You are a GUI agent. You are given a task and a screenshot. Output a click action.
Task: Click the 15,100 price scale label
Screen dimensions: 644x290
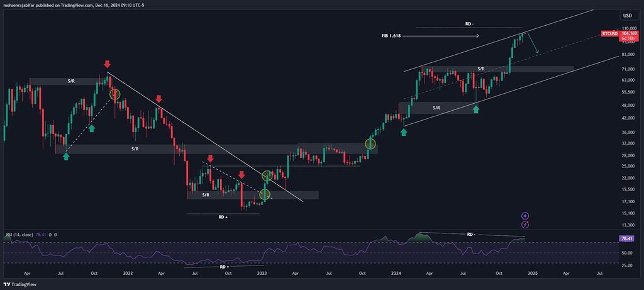point(629,213)
